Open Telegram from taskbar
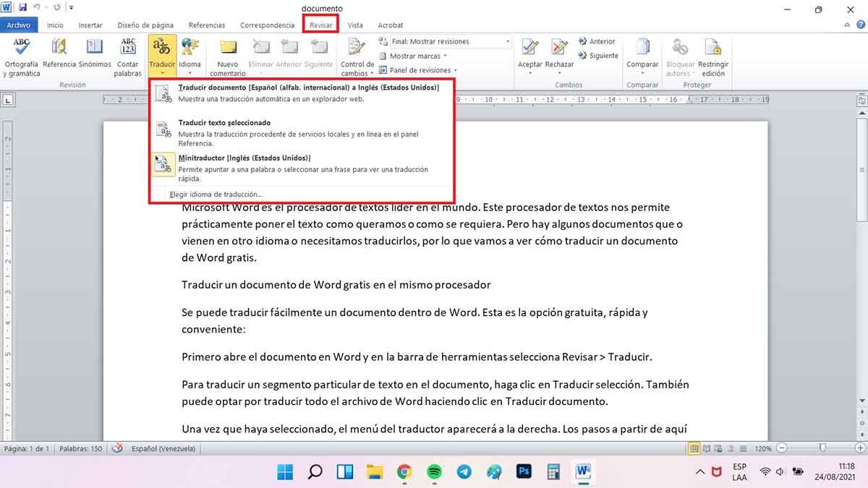868x488 pixels. 464,472
